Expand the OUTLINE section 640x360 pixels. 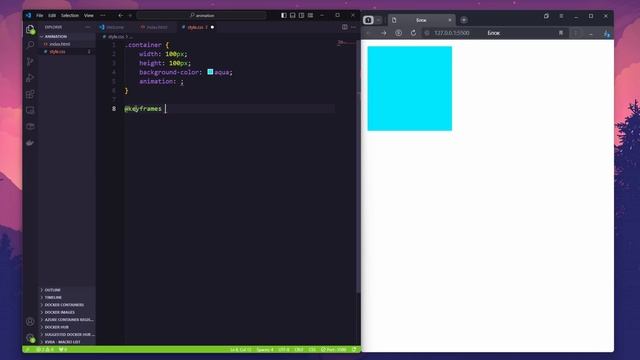pyautogui.click(x=67, y=290)
